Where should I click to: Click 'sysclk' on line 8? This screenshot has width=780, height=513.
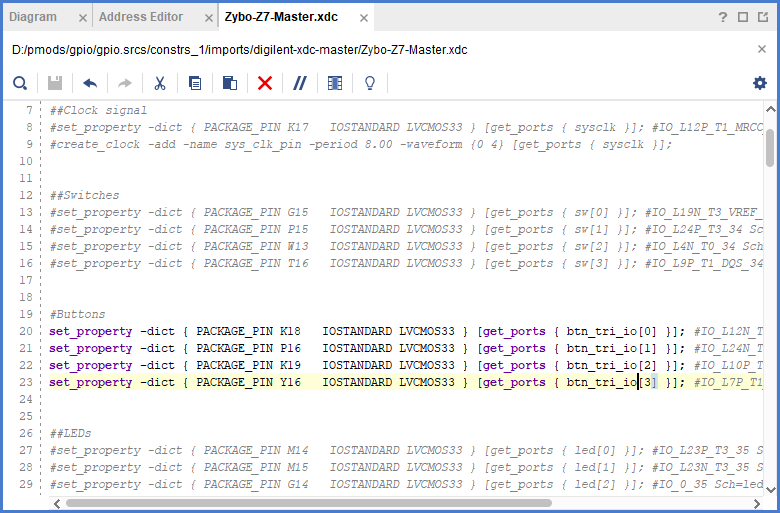(595, 127)
